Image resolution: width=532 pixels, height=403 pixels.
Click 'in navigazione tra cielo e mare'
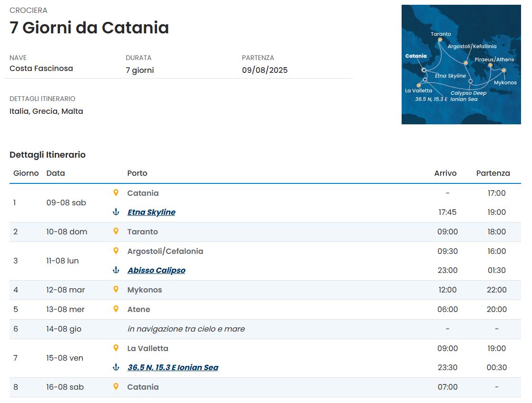[x=186, y=329]
